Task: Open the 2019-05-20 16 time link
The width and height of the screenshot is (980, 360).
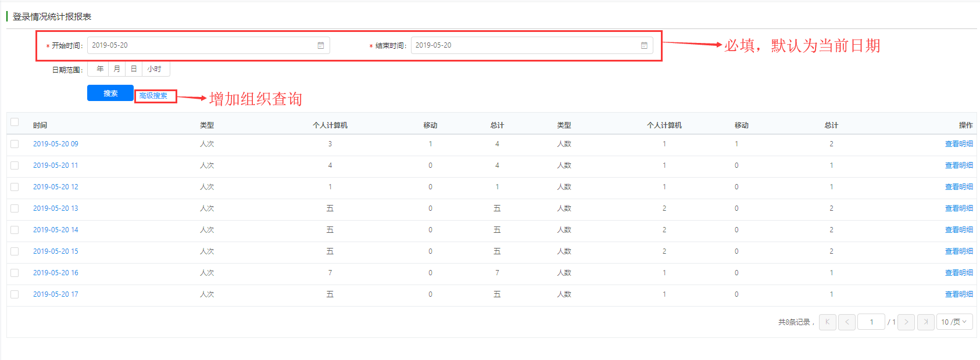Action: click(x=55, y=273)
